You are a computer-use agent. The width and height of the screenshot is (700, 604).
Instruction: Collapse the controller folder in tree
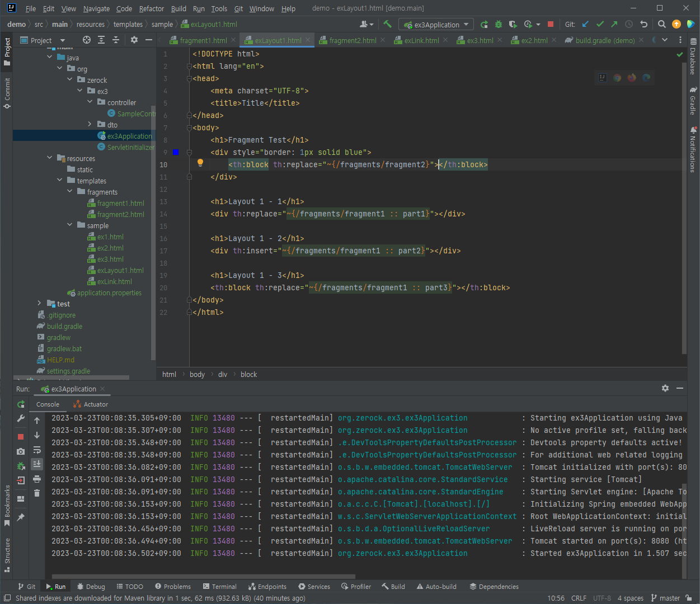90,102
